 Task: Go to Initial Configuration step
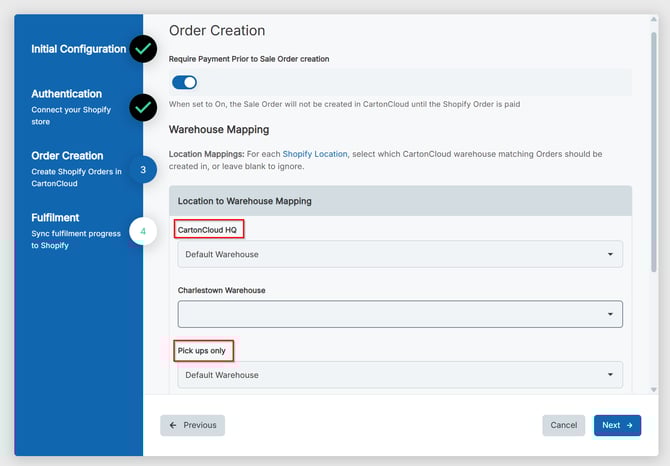[78, 49]
